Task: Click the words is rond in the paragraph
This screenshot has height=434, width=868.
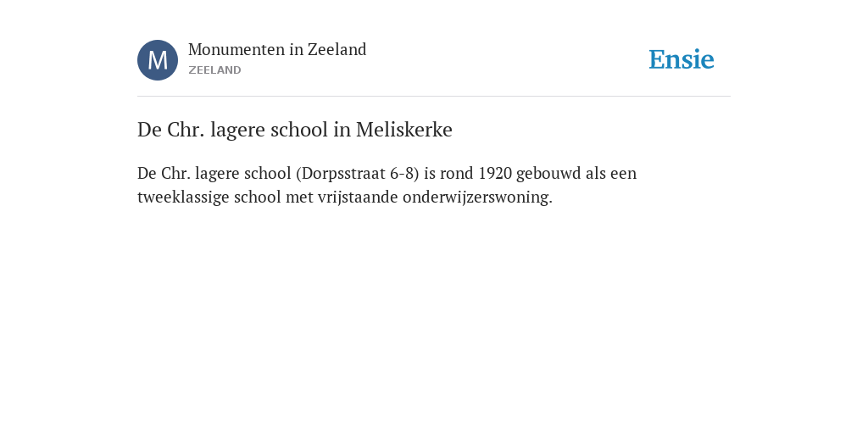Action: (x=449, y=174)
